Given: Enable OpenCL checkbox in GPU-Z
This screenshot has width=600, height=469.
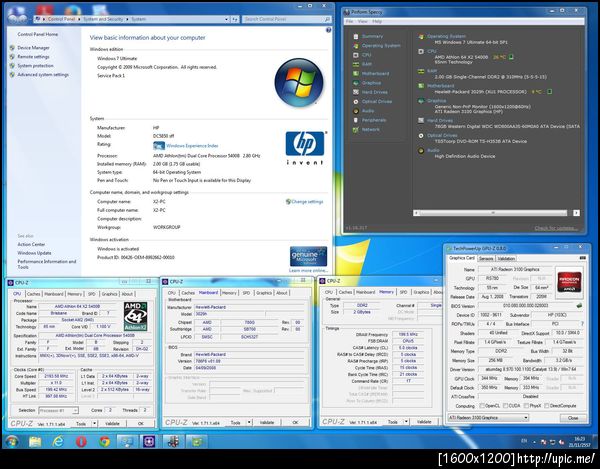Looking at the screenshot, I should 482,405.
